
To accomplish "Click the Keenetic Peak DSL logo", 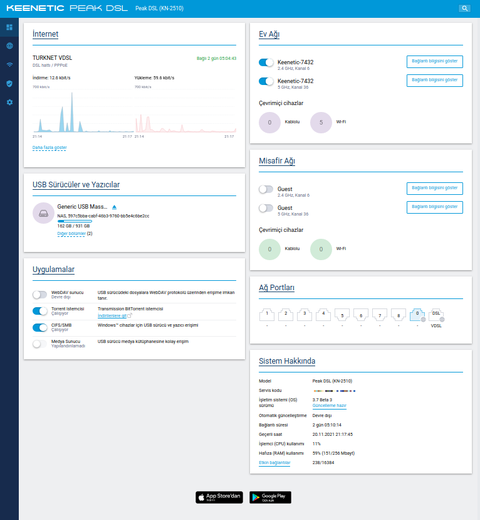I will point(67,8).
